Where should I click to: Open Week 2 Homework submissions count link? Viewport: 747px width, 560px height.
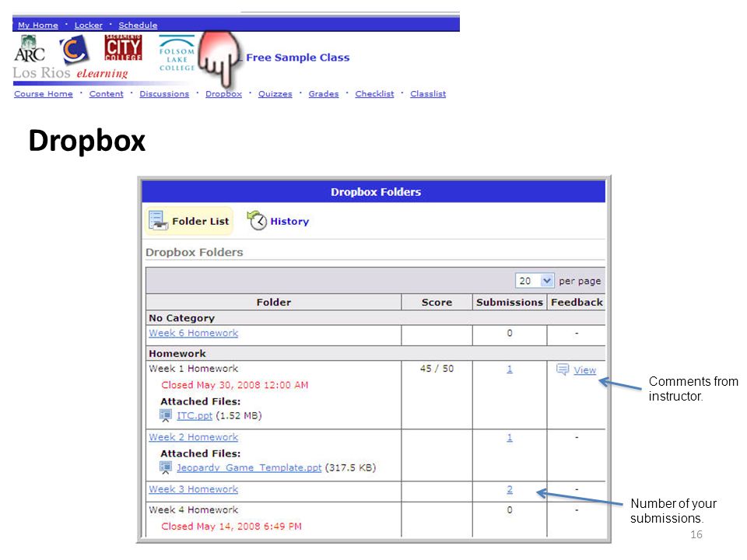coord(510,438)
